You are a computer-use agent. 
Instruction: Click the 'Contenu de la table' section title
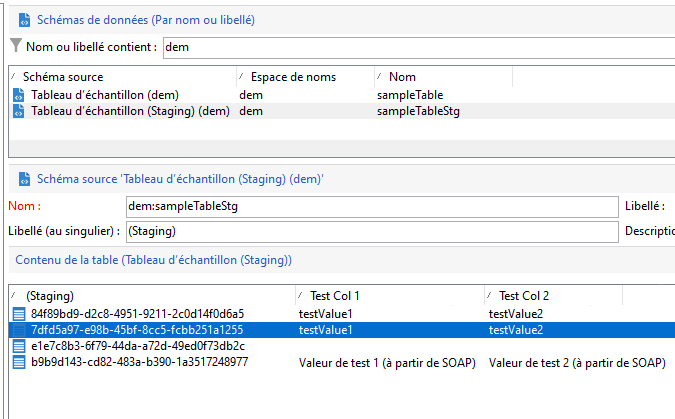[x=154, y=260]
